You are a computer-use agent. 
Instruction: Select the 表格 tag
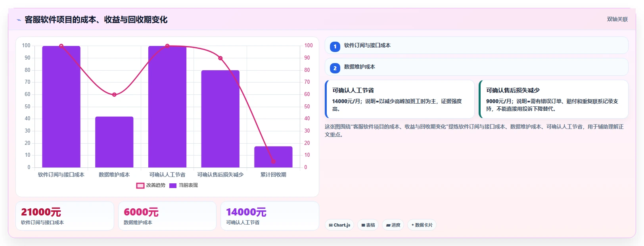pos(368,225)
